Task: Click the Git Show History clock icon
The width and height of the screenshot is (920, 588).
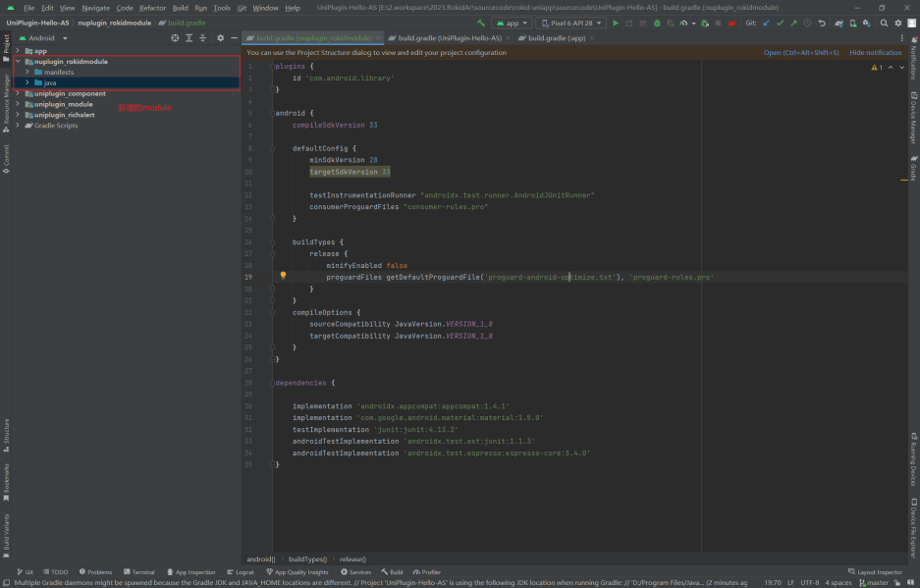Action: [807, 23]
